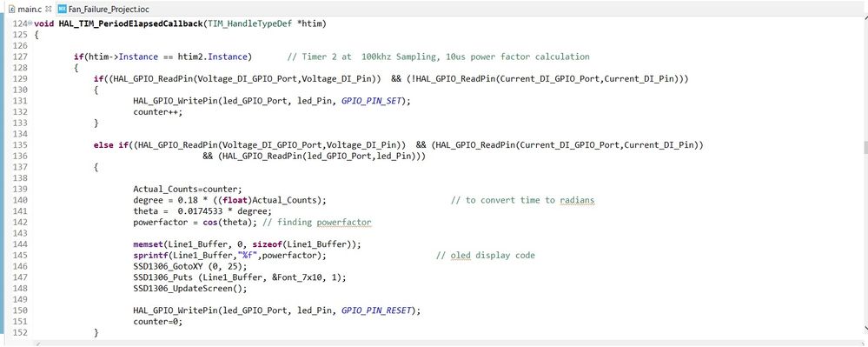
Task: Click the cos function call
Action: coord(209,223)
